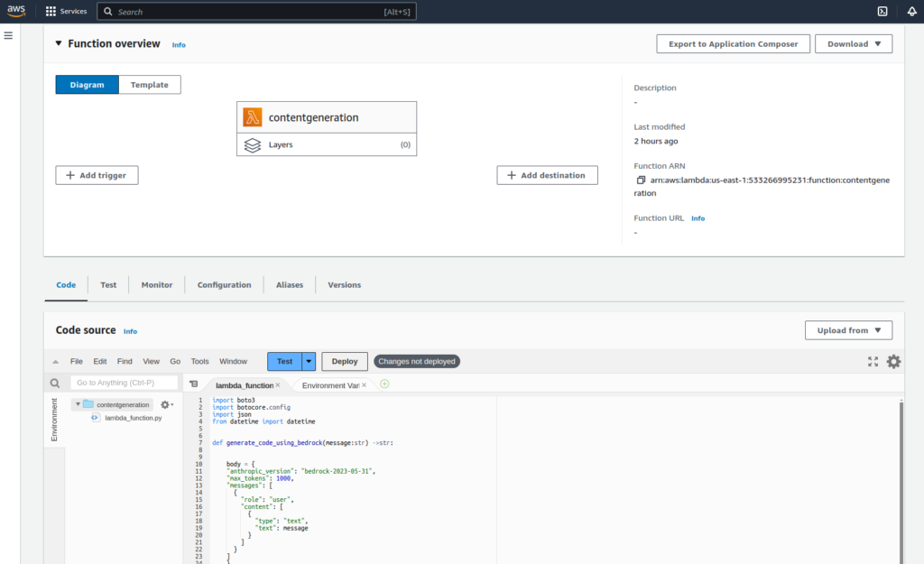Open the Code tab

(x=66, y=284)
